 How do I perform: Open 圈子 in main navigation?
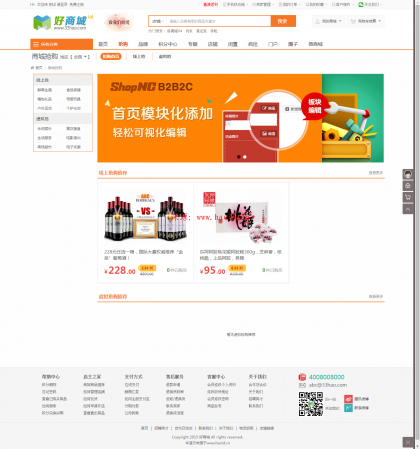293,44
